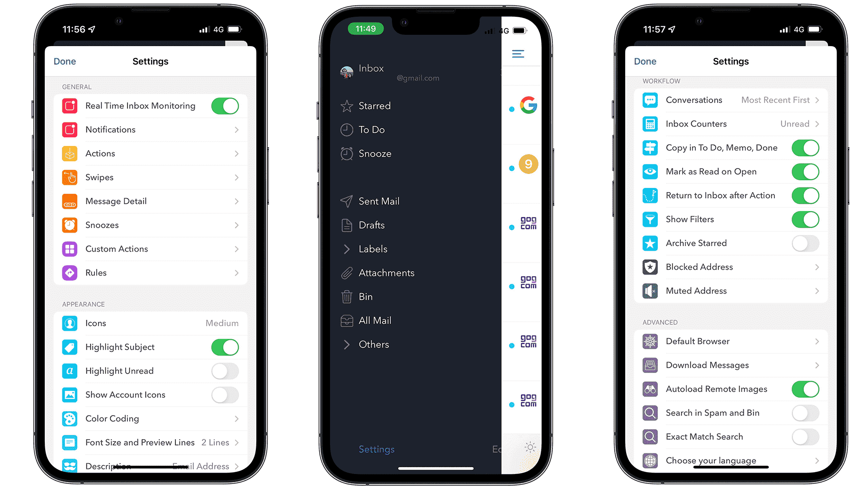Toggle Real Time Inbox Monitoring switch
The height and width of the screenshot is (488, 868).
click(225, 105)
